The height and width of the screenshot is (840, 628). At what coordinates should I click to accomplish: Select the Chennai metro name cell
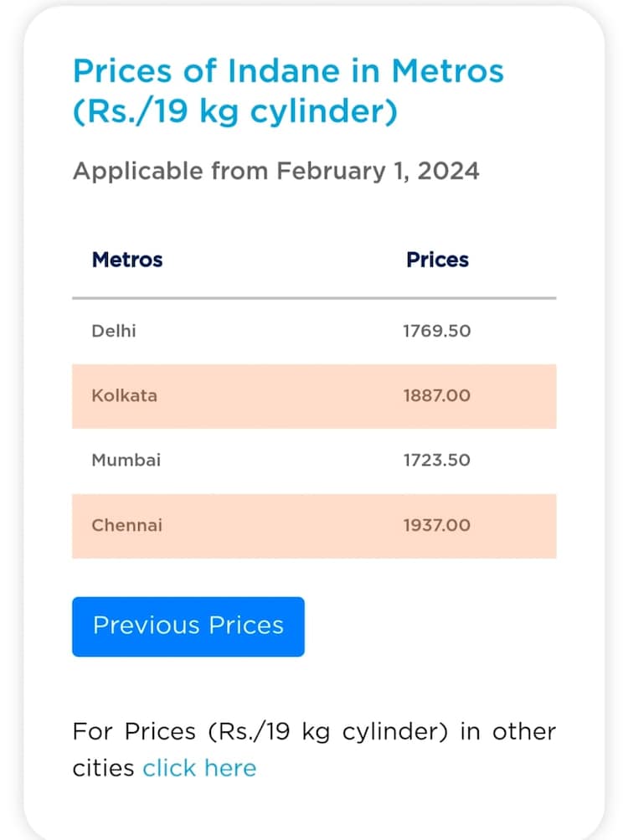click(x=126, y=525)
